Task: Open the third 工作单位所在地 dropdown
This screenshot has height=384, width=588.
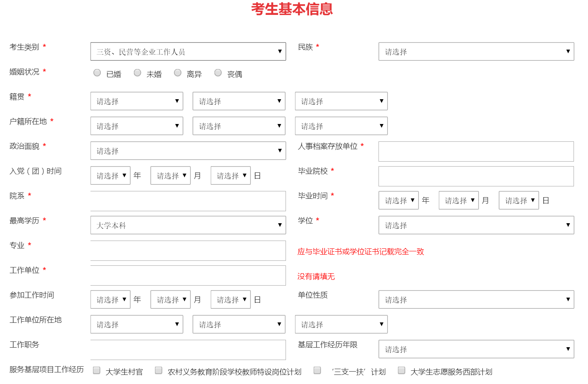Action: [341, 324]
